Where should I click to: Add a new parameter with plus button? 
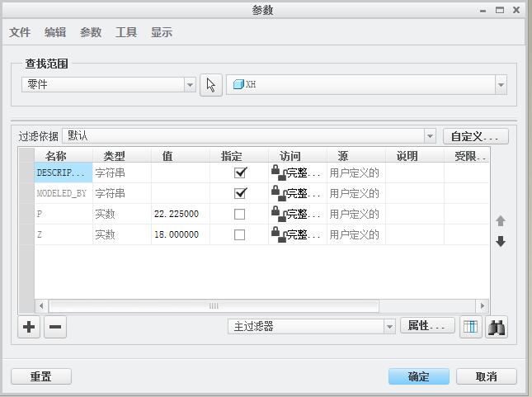pos(29,327)
